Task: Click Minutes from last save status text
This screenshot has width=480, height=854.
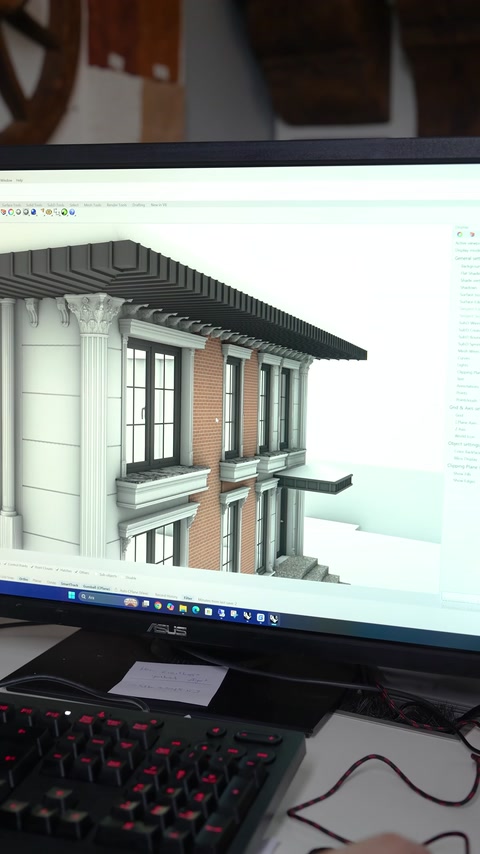Action: pos(217,602)
